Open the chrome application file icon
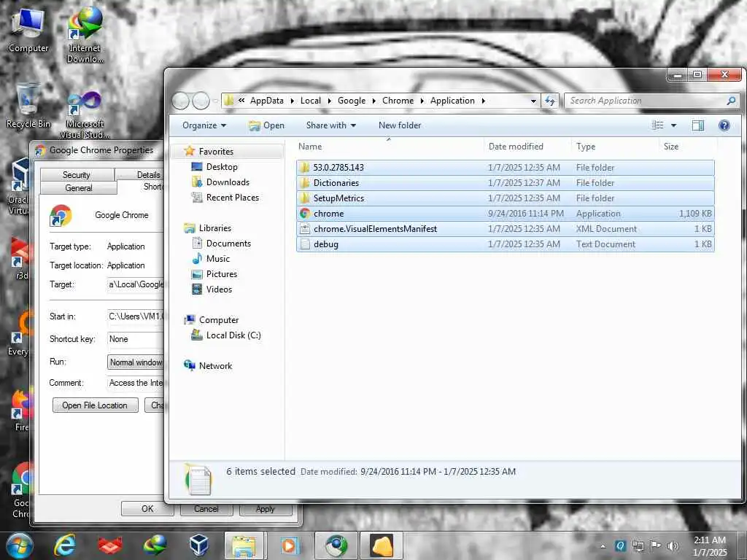The height and width of the screenshot is (560, 747). click(305, 214)
